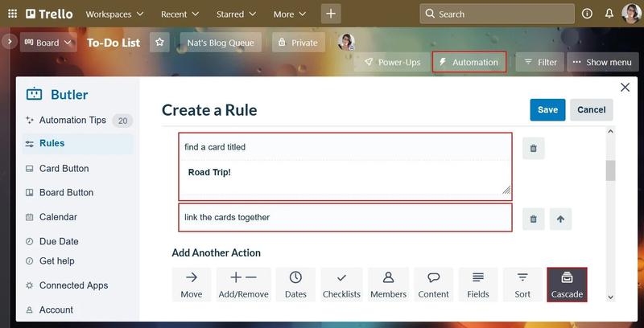Select the link the cards together action

tap(345, 217)
